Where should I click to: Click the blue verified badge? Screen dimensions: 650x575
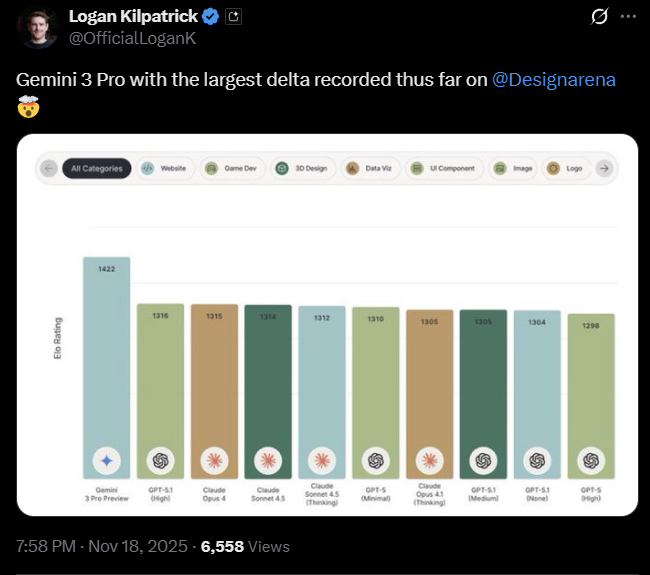[x=212, y=16]
